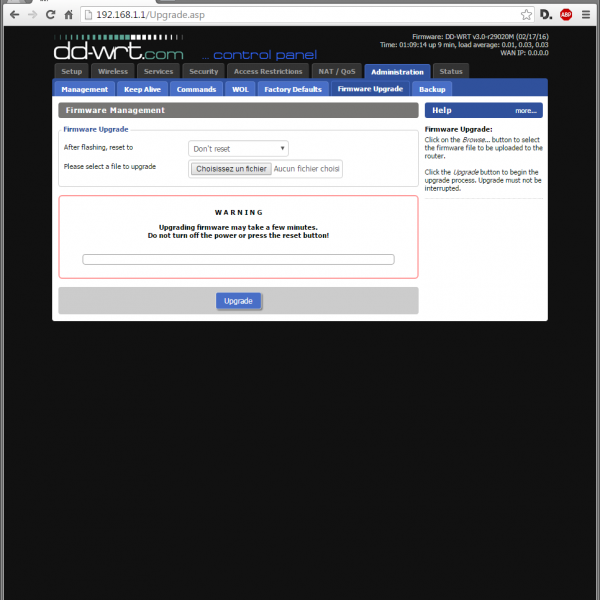Select the Factory Defaults sub-tab
The height and width of the screenshot is (600, 600).
tap(293, 89)
